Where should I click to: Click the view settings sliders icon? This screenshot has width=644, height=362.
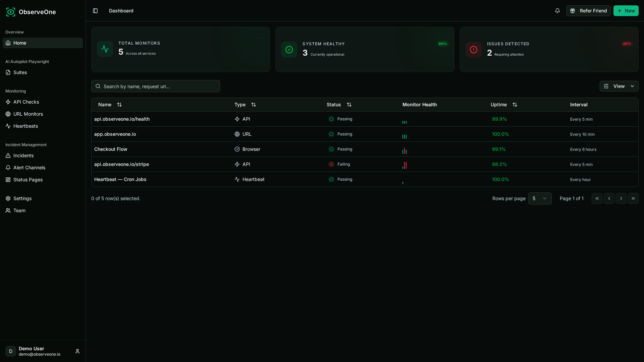(606, 86)
